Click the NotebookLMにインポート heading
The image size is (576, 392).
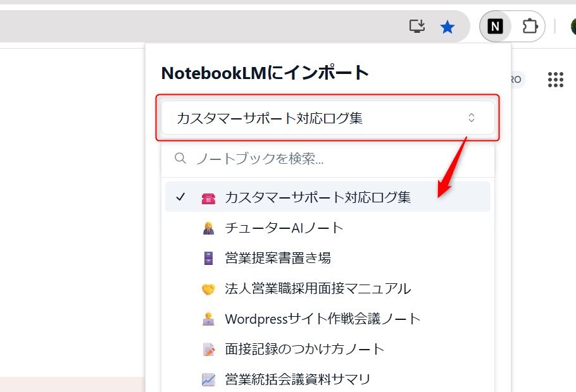pyautogui.click(x=265, y=73)
